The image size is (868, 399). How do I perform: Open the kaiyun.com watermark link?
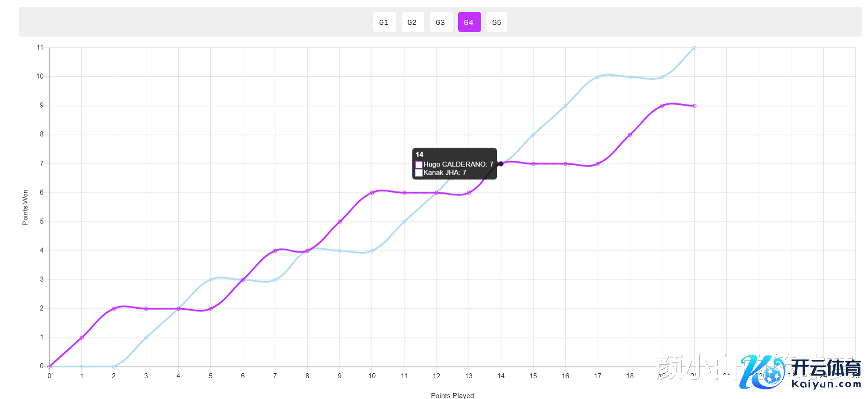click(x=826, y=384)
